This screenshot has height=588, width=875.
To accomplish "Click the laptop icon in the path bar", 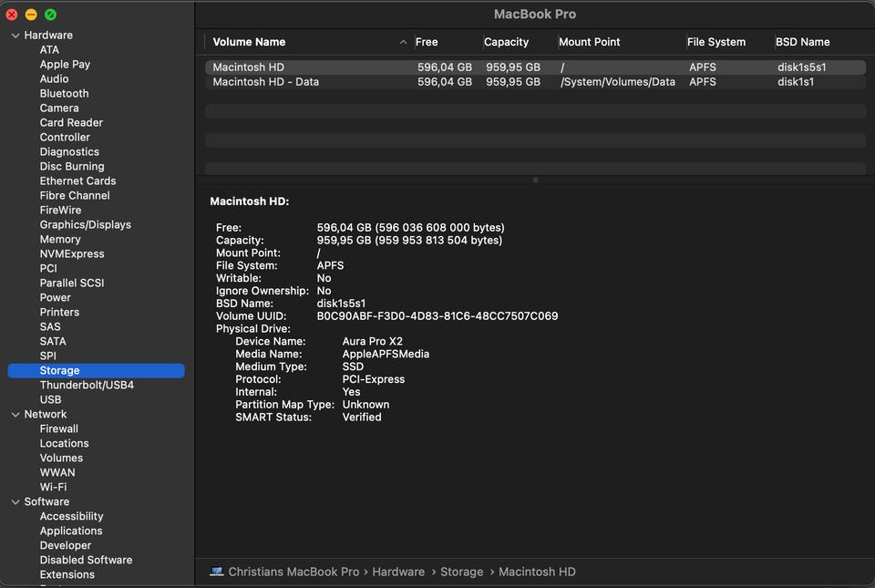I will (216, 572).
